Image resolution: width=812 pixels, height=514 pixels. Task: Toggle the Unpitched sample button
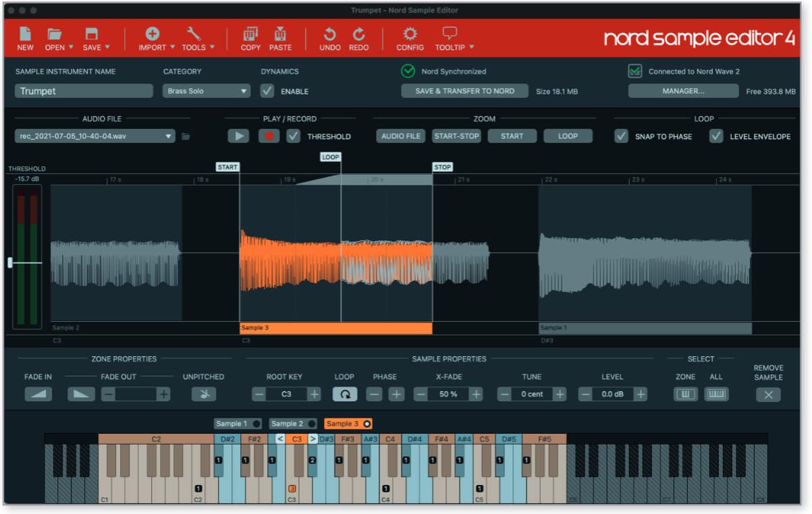pyautogui.click(x=203, y=395)
